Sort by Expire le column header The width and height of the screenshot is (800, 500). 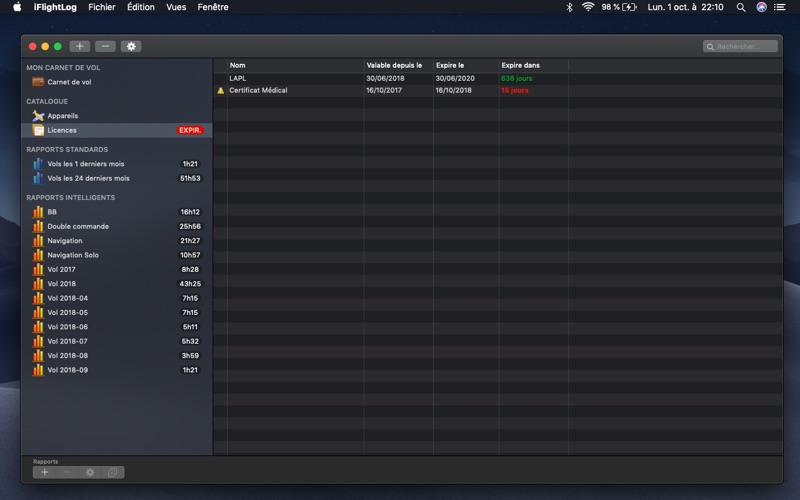click(466, 65)
